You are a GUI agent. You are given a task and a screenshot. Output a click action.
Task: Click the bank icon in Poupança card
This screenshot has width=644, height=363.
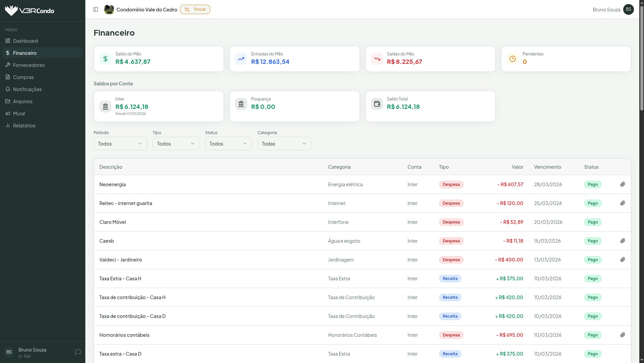tap(241, 104)
